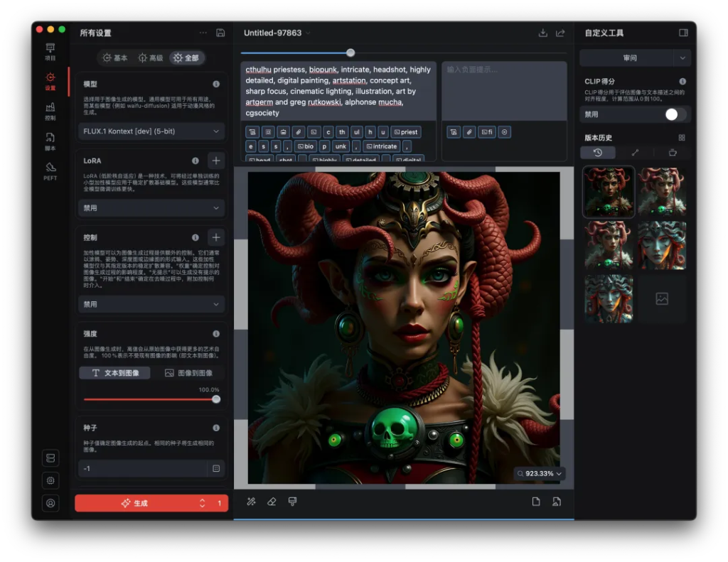Screen dimensions: 728x562
Task: Open the FLUX.1 Kontext [dev] model dropdown
Action: pyautogui.click(x=151, y=131)
